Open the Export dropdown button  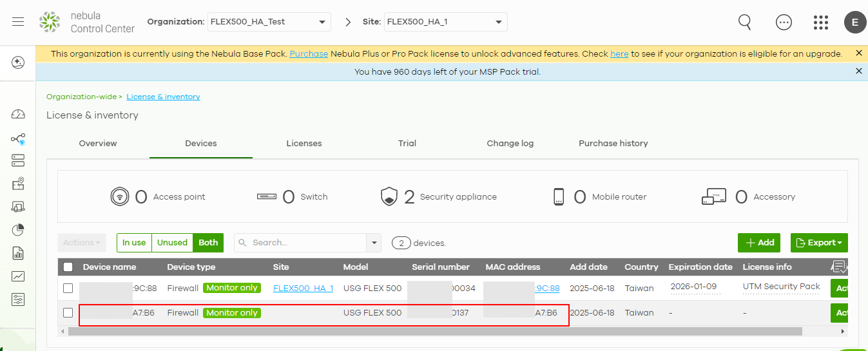pyautogui.click(x=819, y=243)
